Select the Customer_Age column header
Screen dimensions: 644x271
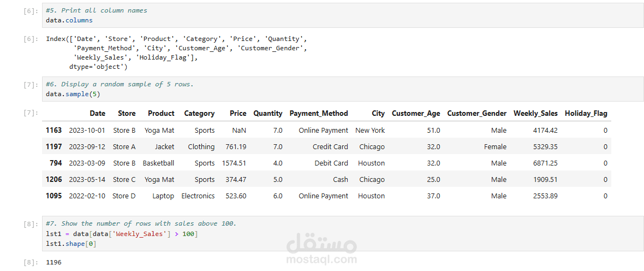(416, 114)
